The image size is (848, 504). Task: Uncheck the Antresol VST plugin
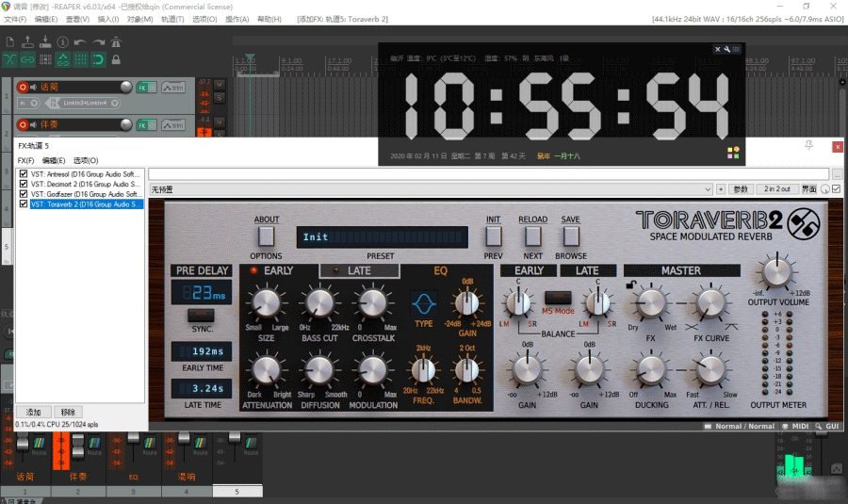(24, 174)
